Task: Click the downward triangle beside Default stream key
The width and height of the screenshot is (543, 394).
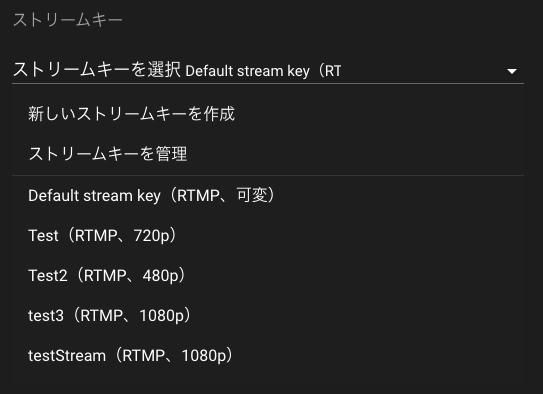Action: point(511,71)
